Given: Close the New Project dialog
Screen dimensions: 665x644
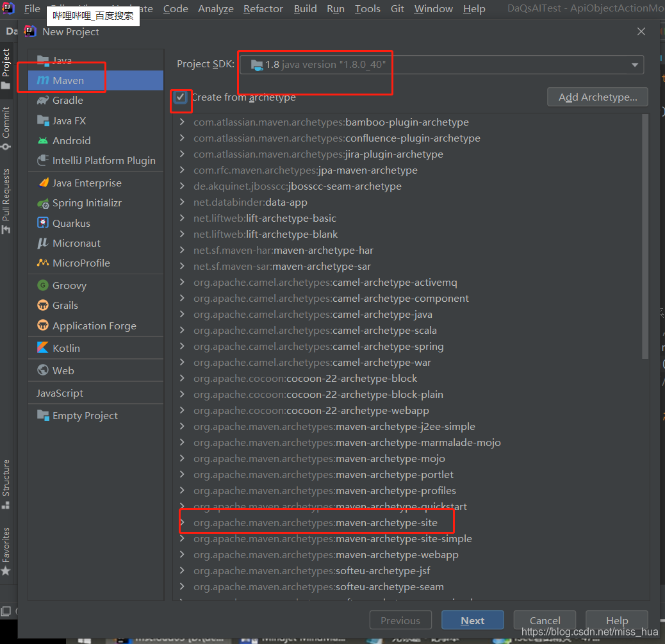Looking at the screenshot, I should point(641,32).
